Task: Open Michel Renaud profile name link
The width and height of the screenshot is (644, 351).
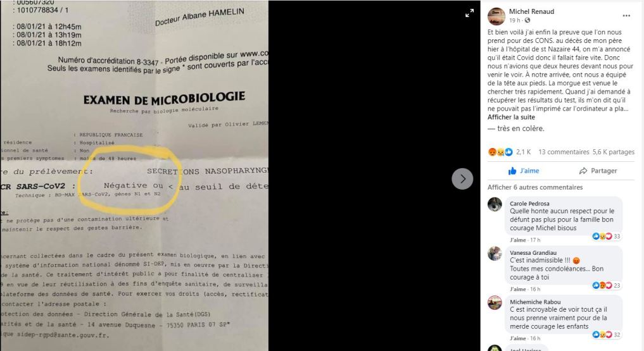Action: click(531, 11)
